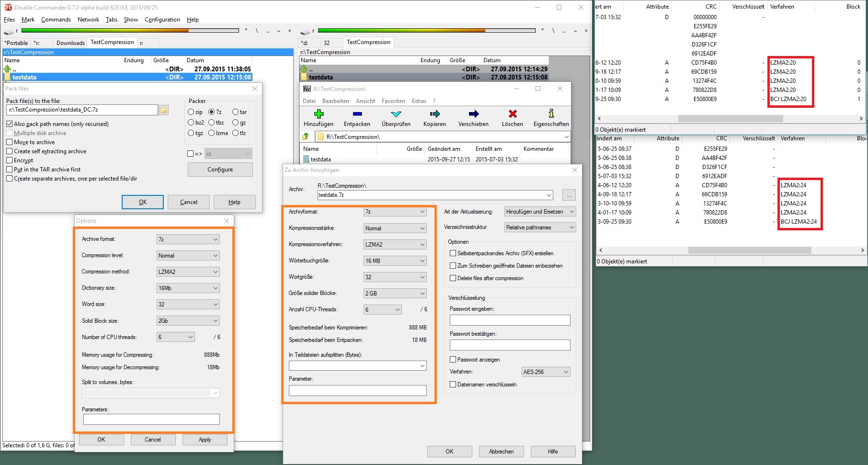
Task: Click the Abbrechen button
Action: pos(501,452)
